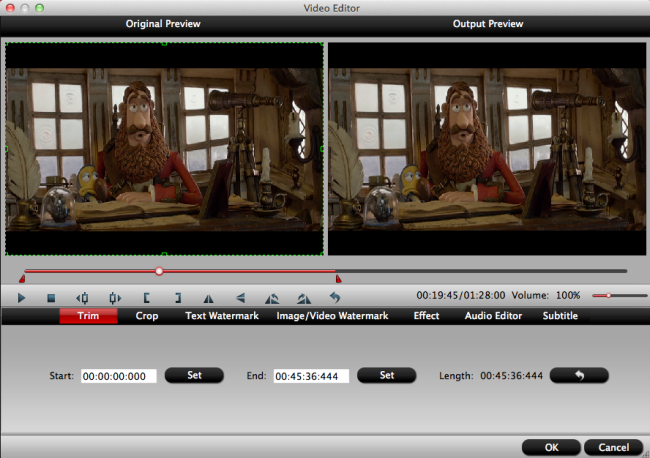Click the toolbar reset undo arrow icon
650x458 pixels.
[335, 298]
